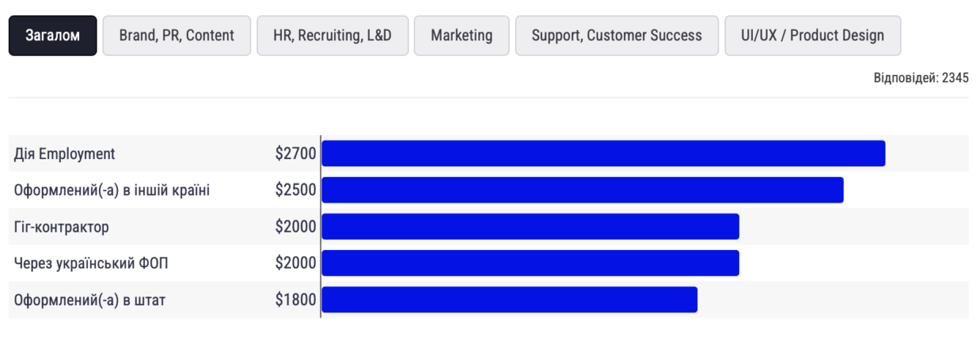980x344 pixels.
Task: Click the Дія Employment row label
Action: point(64,154)
